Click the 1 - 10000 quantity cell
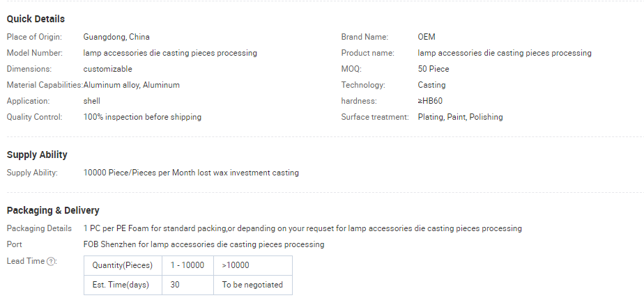This screenshot has height=307, width=644. 187,265
